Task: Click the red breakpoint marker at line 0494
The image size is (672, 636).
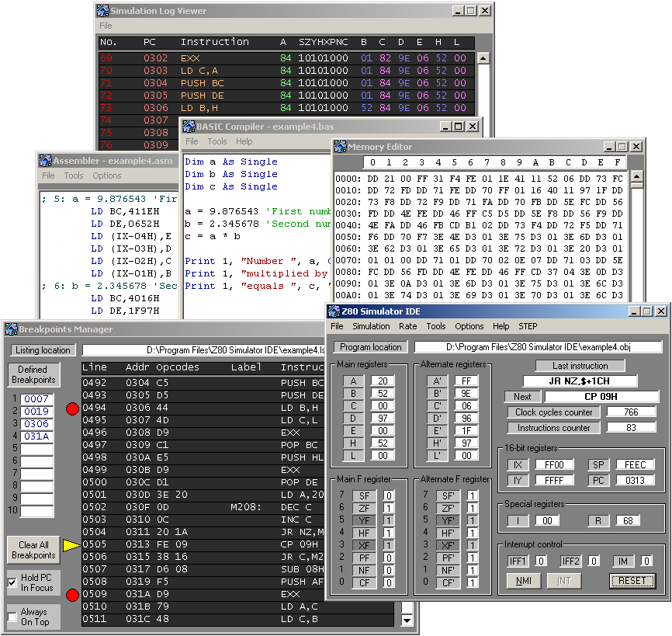Action: [x=72, y=408]
